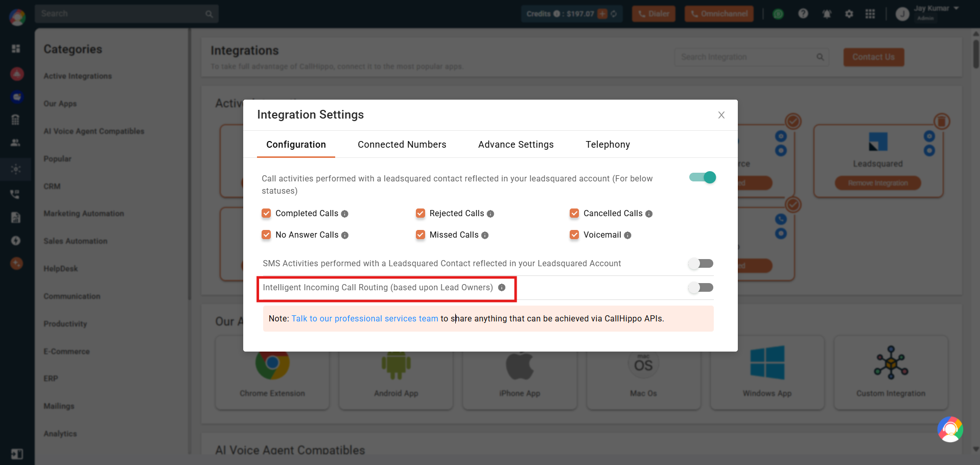Show info for Cancelled Calls

(649, 214)
